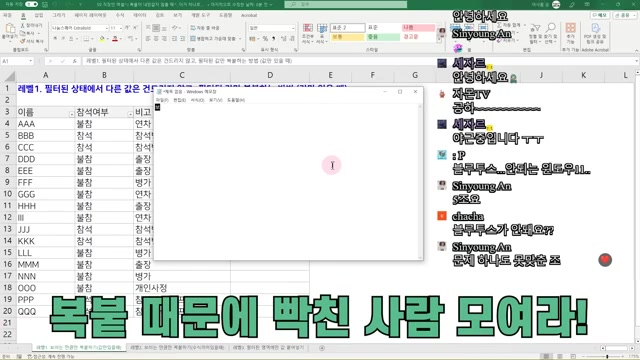Open filter dropdown for 참석여부 column
The width and height of the screenshot is (640, 360).
click(130, 114)
